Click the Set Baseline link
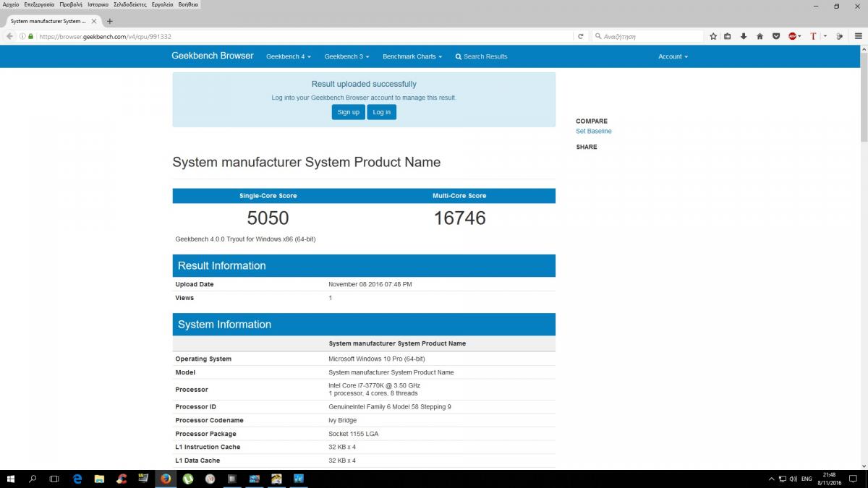Screen dimensions: 868x488 coord(594,131)
